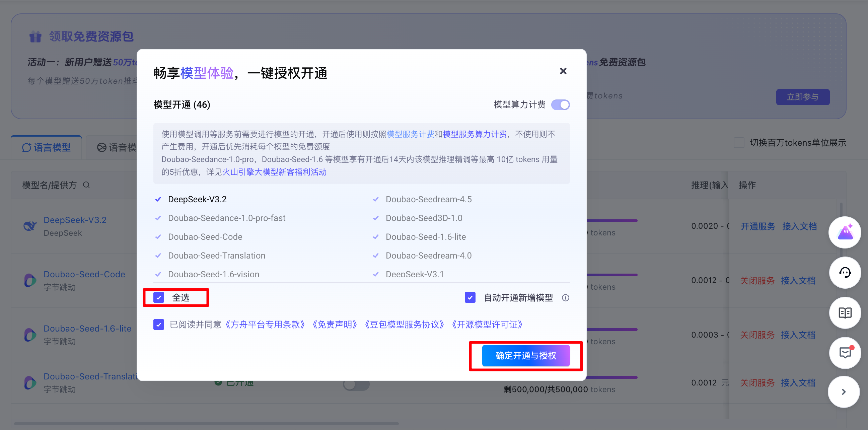Click 接入文档 in Doubao-Seed-Translation row

(x=798, y=383)
